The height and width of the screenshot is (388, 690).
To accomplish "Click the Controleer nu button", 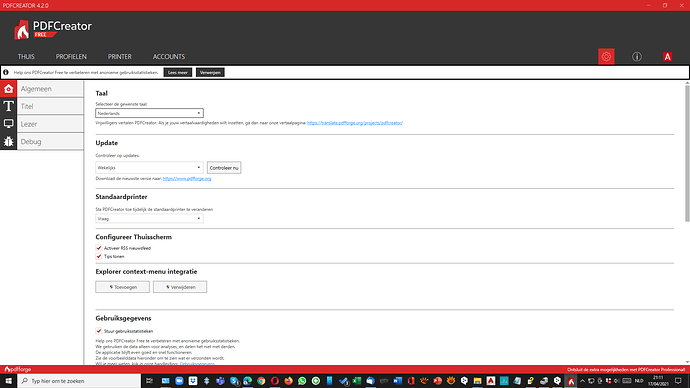I will click(x=224, y=168).
